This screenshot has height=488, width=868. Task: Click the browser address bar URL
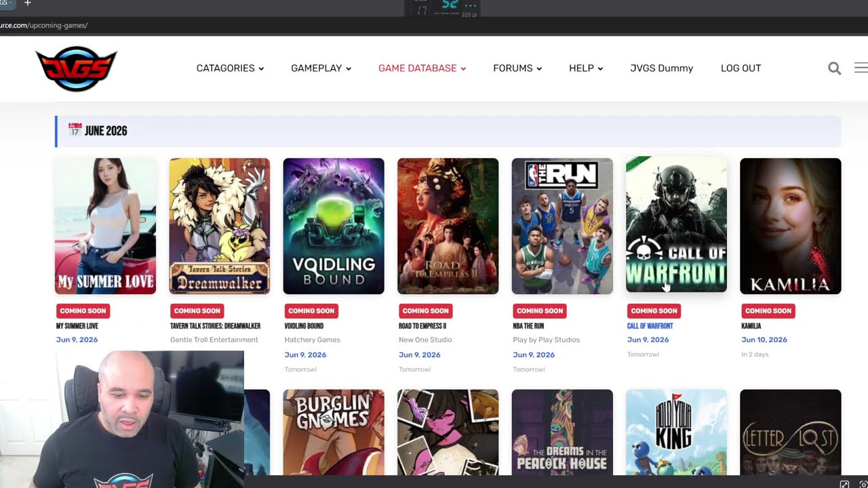point(43,26)
